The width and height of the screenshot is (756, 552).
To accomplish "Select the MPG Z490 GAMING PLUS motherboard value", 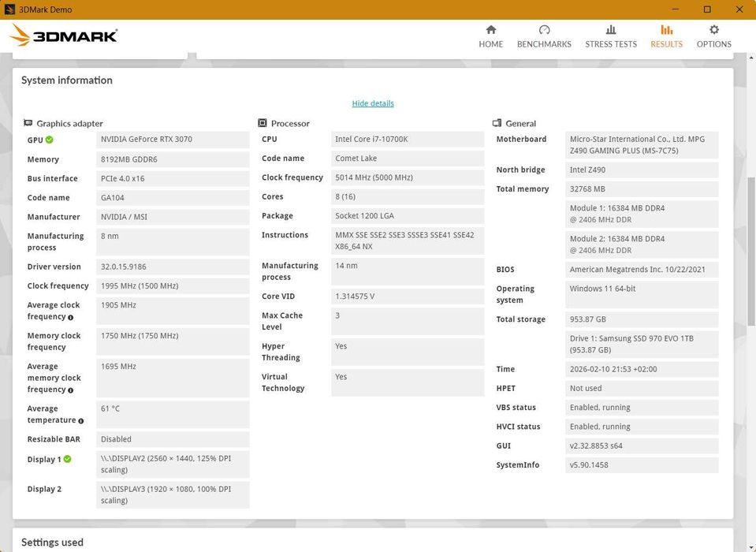I will [x=642, y=145].
